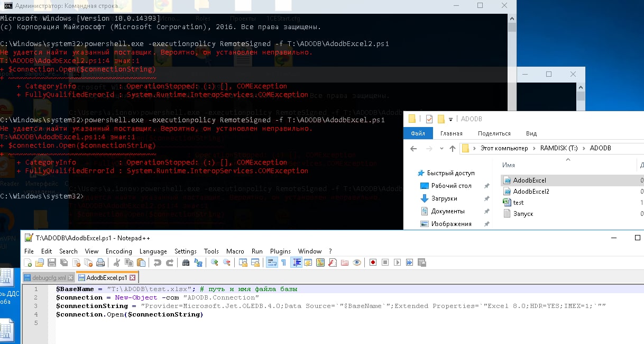Toggle synchronize horizontal scrolling icon

click(x=255, y=262)
